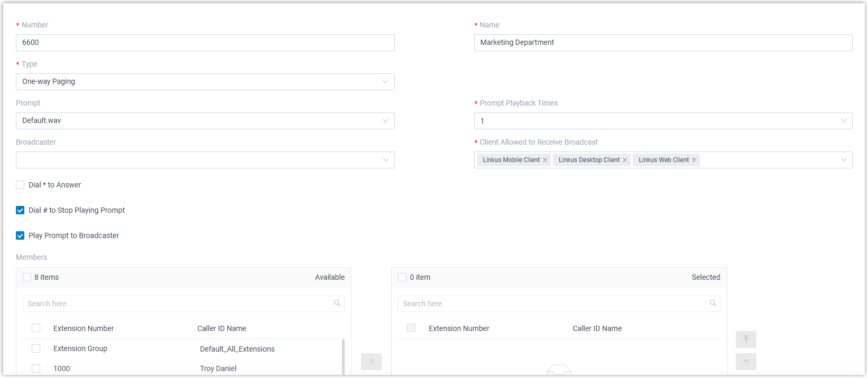Select the Extension Group row checkbox
The width and height of the screenshot is (868, 378).
click(36, 348)
